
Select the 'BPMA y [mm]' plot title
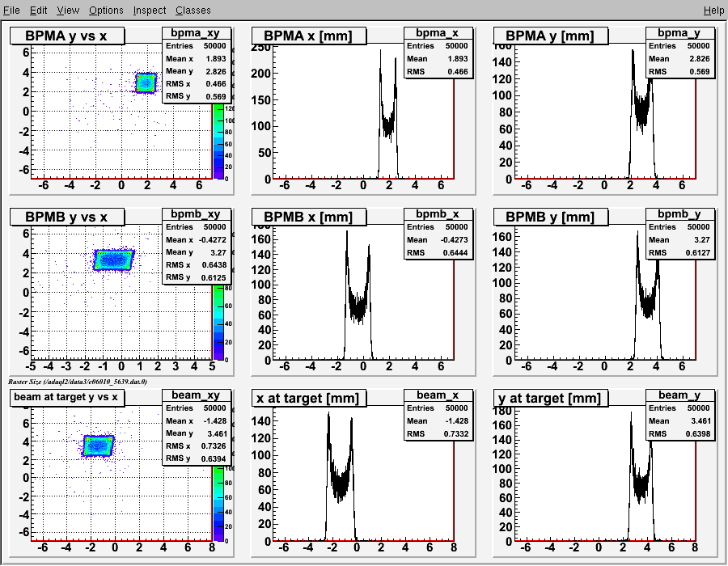tap(550, 36)
